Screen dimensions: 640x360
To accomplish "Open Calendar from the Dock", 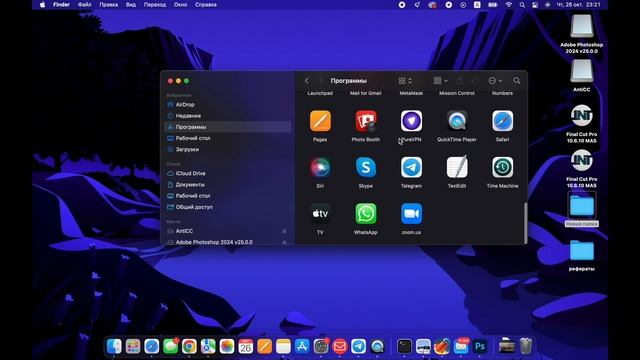I will point(246,347).
